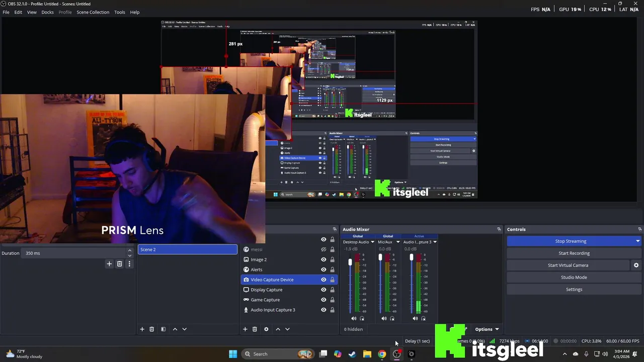Toggle Audio Input Capture 3 monitoring headphone icon

coord(423,318)
